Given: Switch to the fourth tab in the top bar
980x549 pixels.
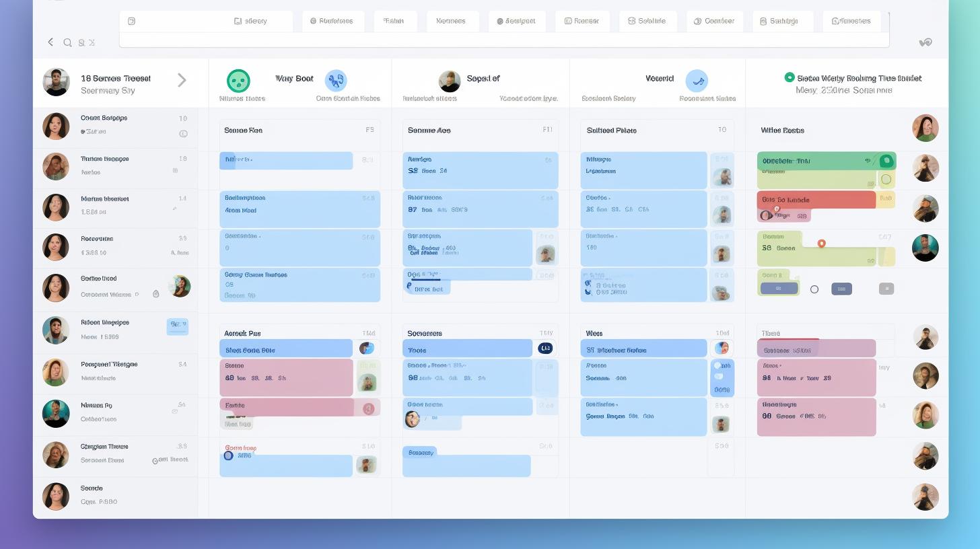Looking at the screenshot, I should point(450,21).
